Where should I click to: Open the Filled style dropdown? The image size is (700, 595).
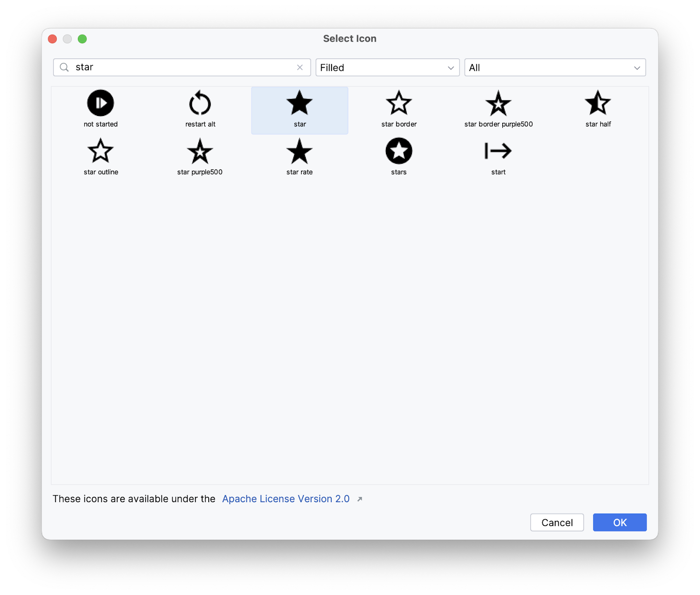pos(387,67)
